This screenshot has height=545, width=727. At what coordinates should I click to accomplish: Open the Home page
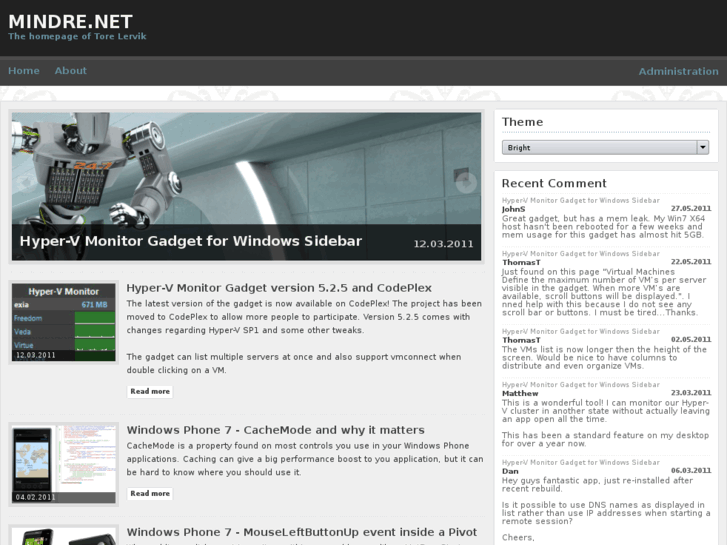pyautogui.click(x=24, y=71)
